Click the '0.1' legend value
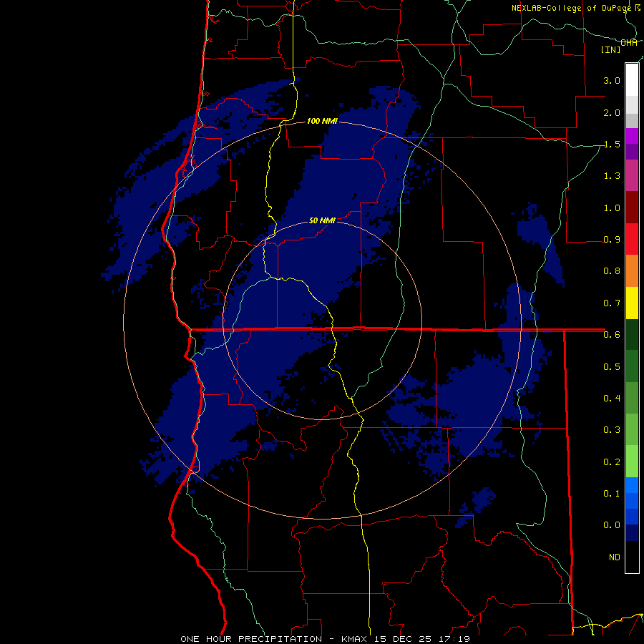The height and width of the screenshot is (644, 644). pyautogui.click(x=612, y=493)
